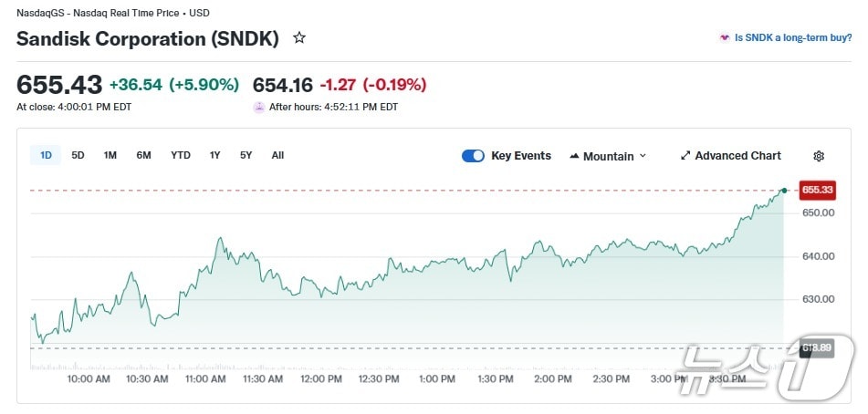The image size is (868, 414).
Task: Show the 6M chart range
Action: pos(143,155)
